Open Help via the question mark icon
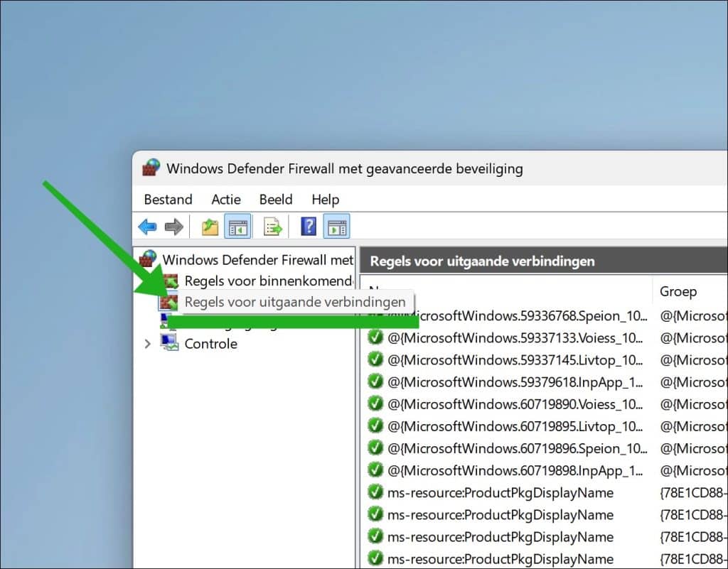Viewport: 728px width, 569px height. pyautogui.click(x=309, y=227)
